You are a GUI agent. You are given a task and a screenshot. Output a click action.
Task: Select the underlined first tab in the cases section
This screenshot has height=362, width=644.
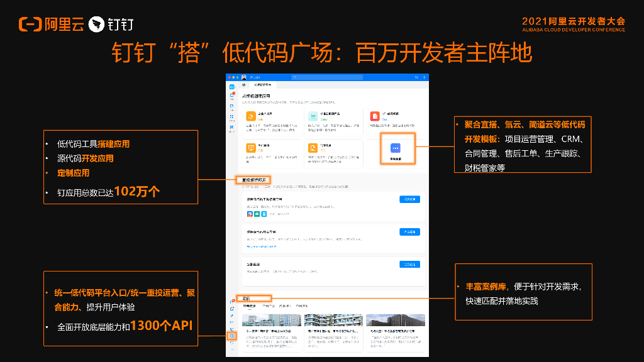[249, 306]
